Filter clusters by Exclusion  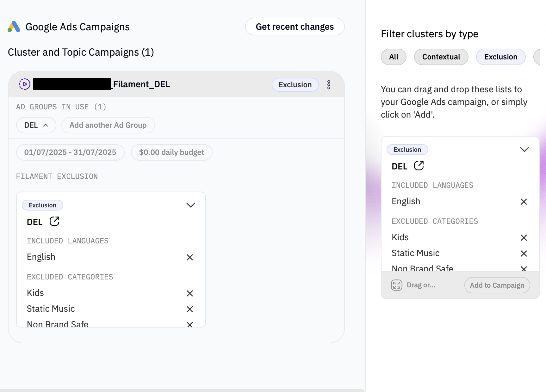(501, 57)
